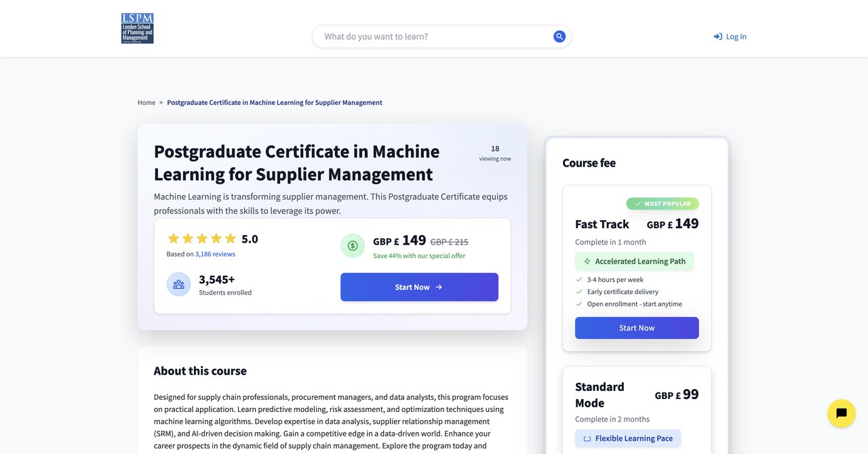
Task: Click the Standard Mode plan heading
Action: click(x=600, y=395)
